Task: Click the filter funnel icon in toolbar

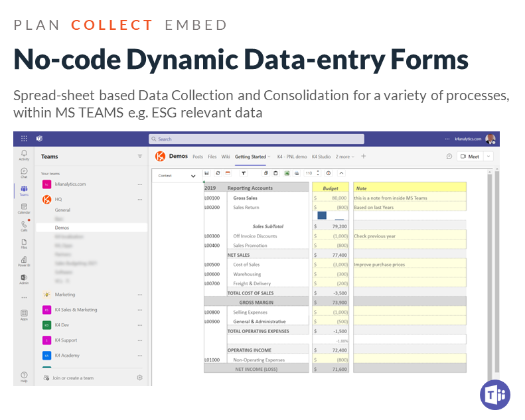Action: 244,173
